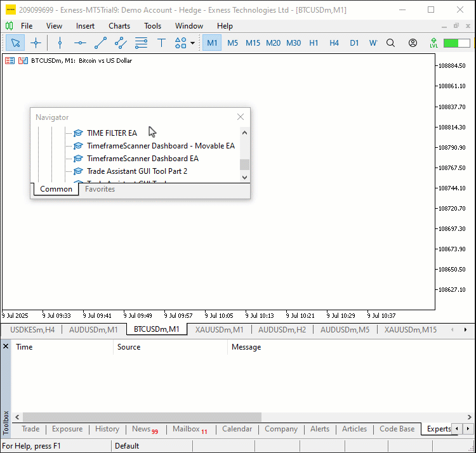Switch to M20 timeframe

[273, 43]
